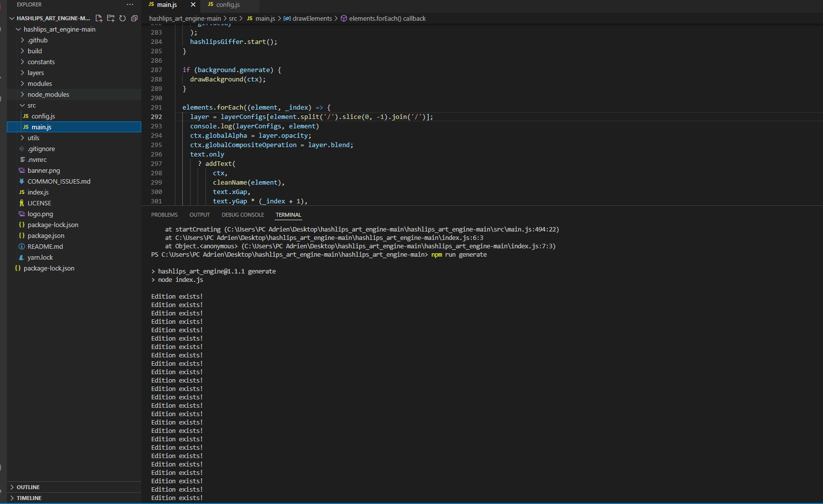Viewport: 823px width, 504px height.
Task: Click src in the breadcrumb trail
Action: pos(233,18)
